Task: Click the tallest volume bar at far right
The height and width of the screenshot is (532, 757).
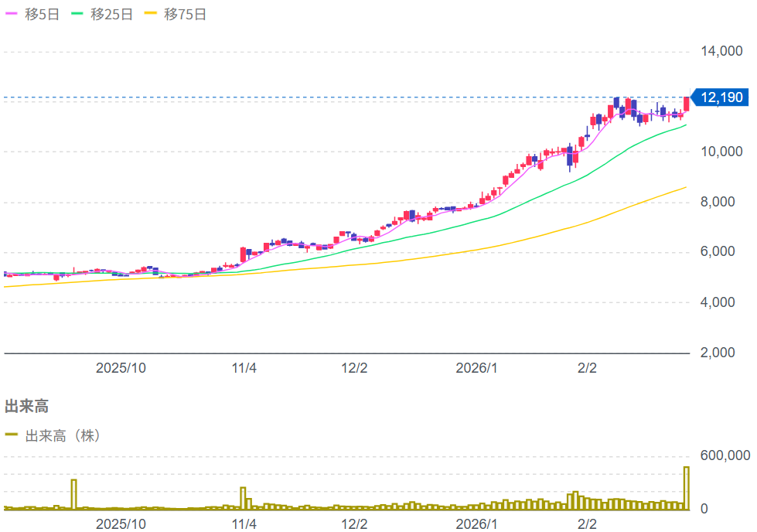Action: [x=686, y=488]
